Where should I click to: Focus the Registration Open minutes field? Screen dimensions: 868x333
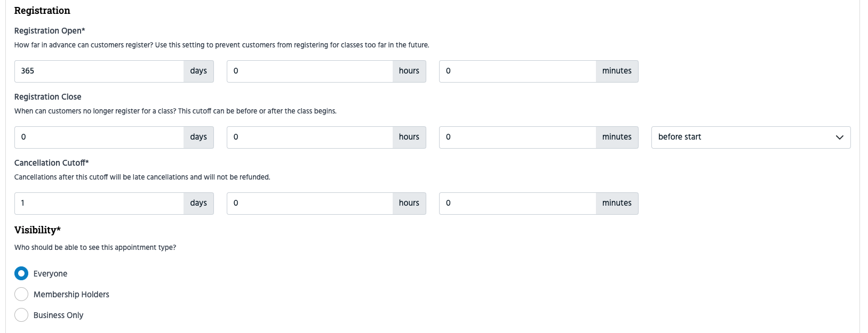click(517, 71)
